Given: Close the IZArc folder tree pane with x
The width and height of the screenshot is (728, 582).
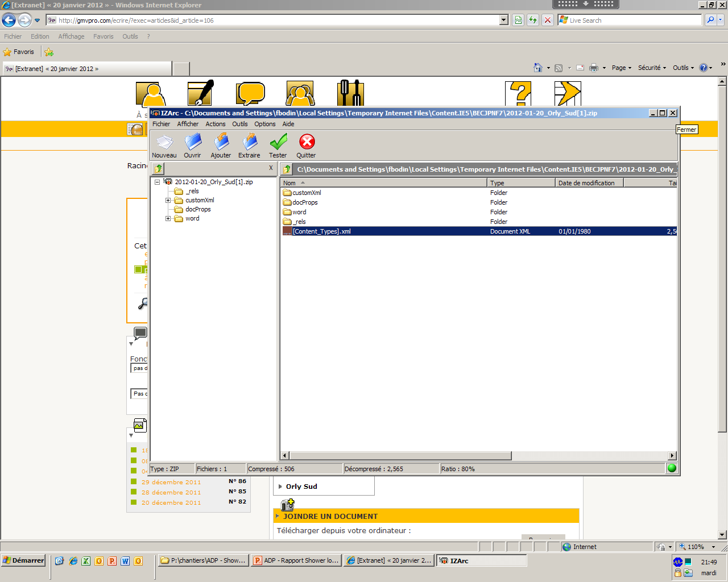Looking at the screenshot, I should [x=271, y=168].
